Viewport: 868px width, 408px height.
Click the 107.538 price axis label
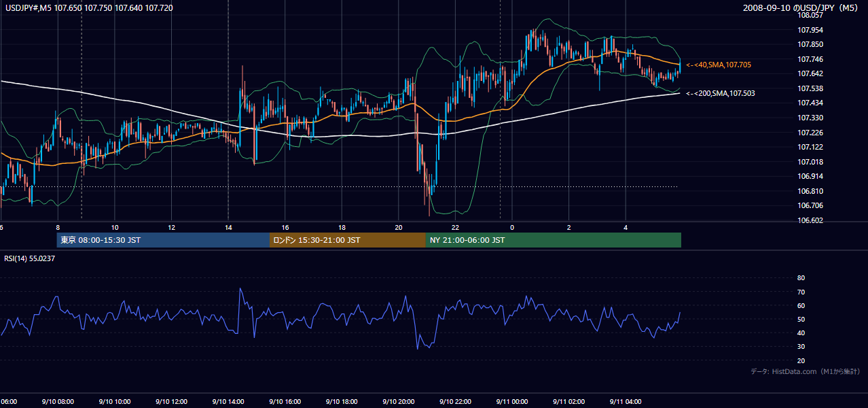810,88
